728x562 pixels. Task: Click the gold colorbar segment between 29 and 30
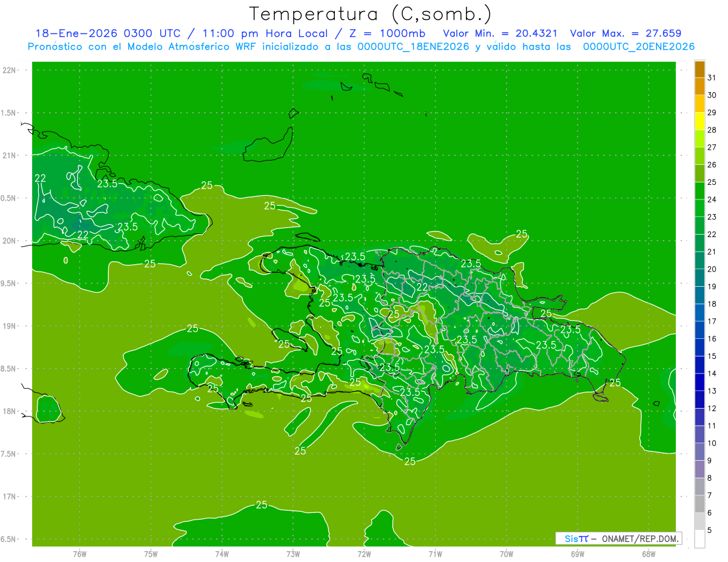699,104
